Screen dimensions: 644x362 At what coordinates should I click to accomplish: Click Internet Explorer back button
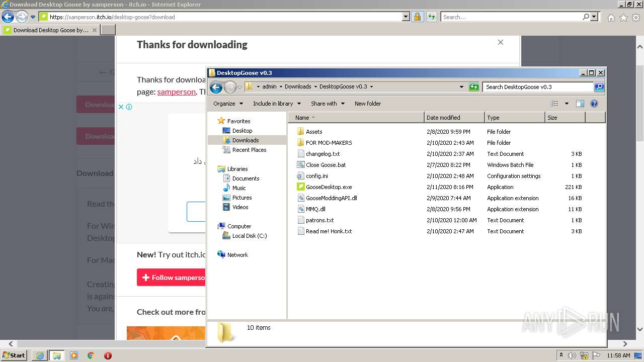[8, 17]
